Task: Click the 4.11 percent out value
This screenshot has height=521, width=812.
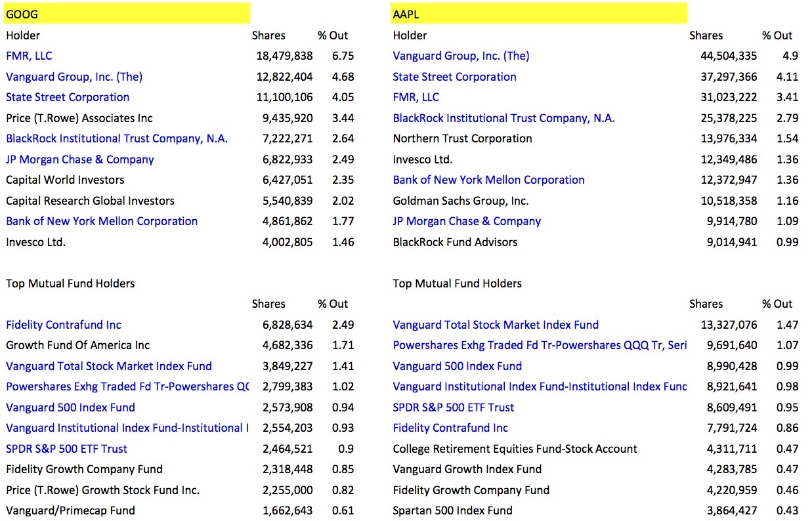Action: pyautogui.click(x=787, y=77)
